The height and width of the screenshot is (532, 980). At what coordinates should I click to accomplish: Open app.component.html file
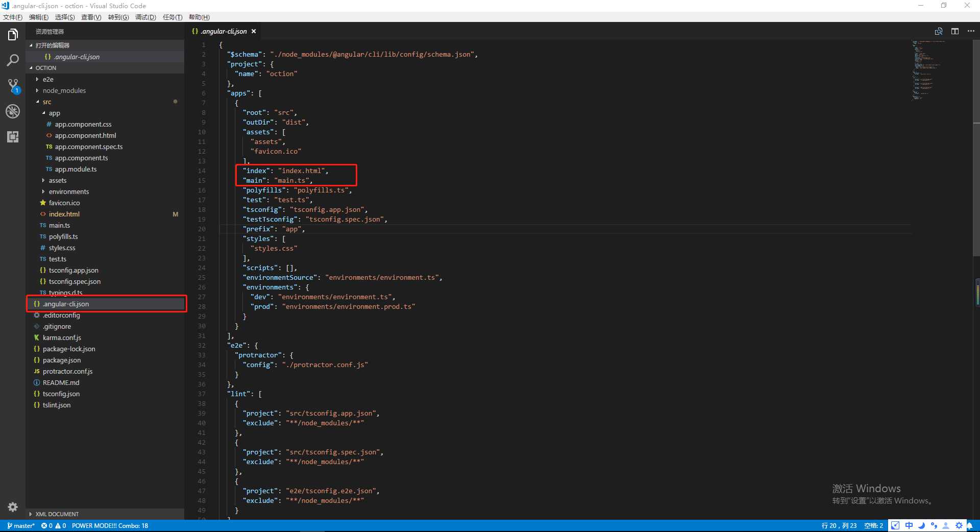click(105, 135)
